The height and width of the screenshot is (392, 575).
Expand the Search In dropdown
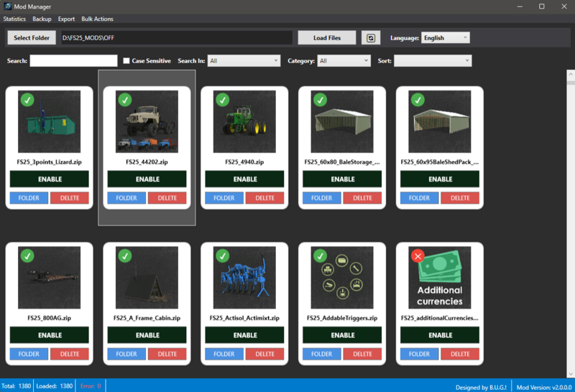click(x=244, y=61)
